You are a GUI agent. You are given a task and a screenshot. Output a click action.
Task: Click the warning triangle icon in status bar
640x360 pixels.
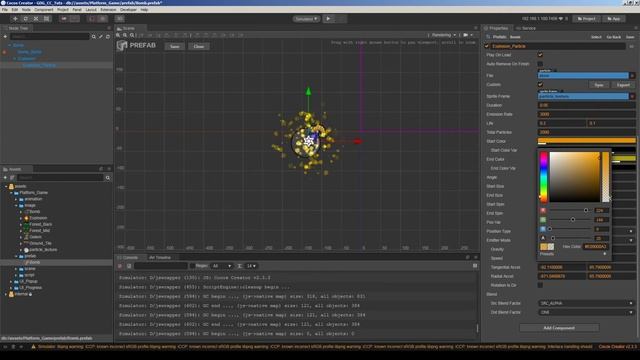pos(33,347)
